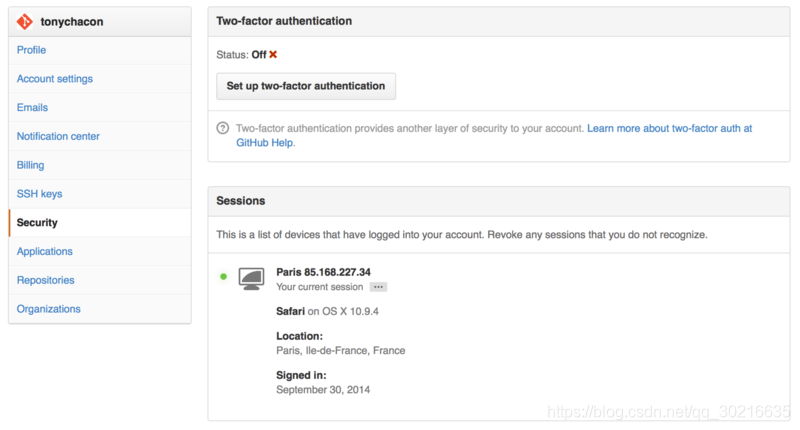This screenshot has width=800, height=430.
Task: Click the red X status icon
Action: point(273,55)
